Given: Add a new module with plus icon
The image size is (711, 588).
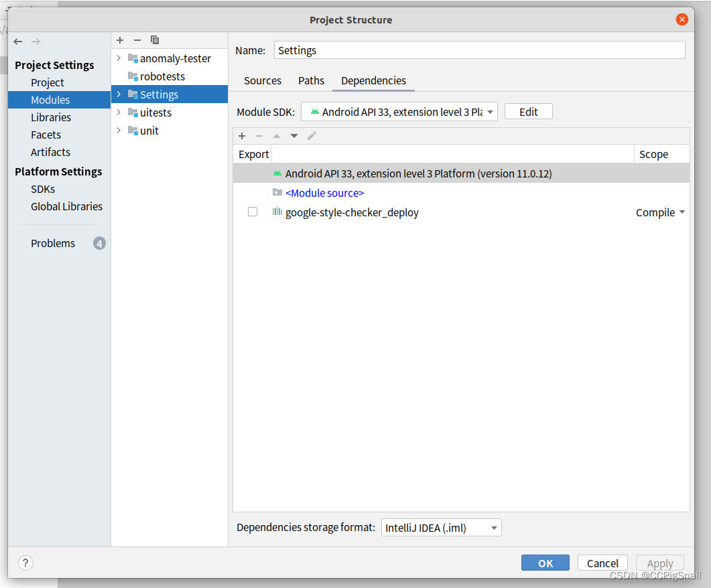Looking at the screenshot, I should pos(120,40).
